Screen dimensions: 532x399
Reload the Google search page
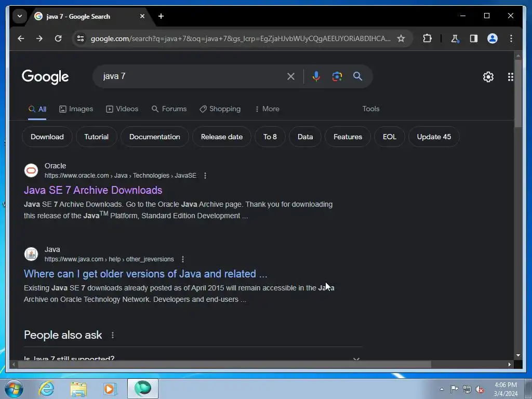58,38
